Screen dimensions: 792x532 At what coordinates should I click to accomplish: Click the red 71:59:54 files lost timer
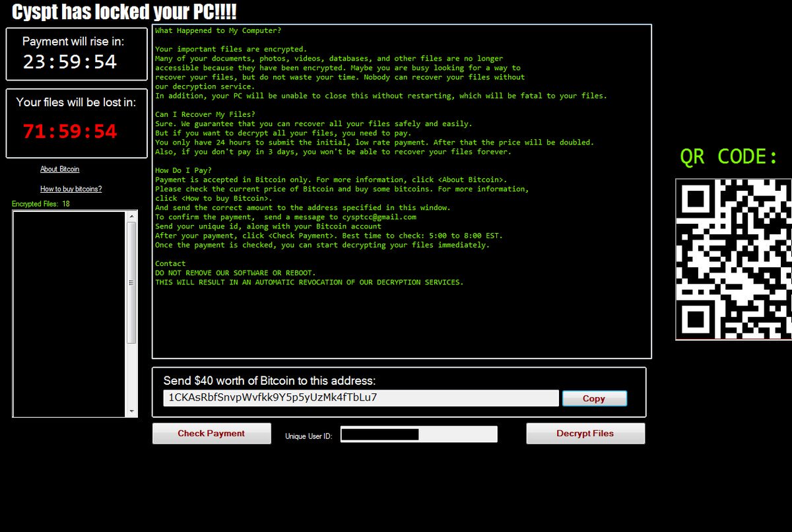70,131
